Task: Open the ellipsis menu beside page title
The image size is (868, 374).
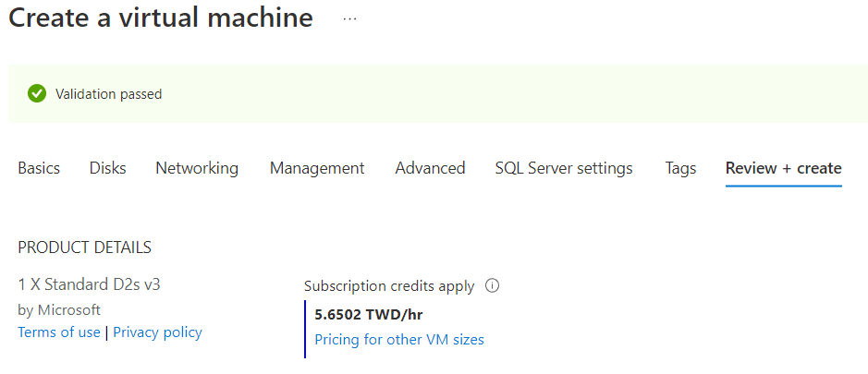Action: pyautogui.click(x=349, y=18)
